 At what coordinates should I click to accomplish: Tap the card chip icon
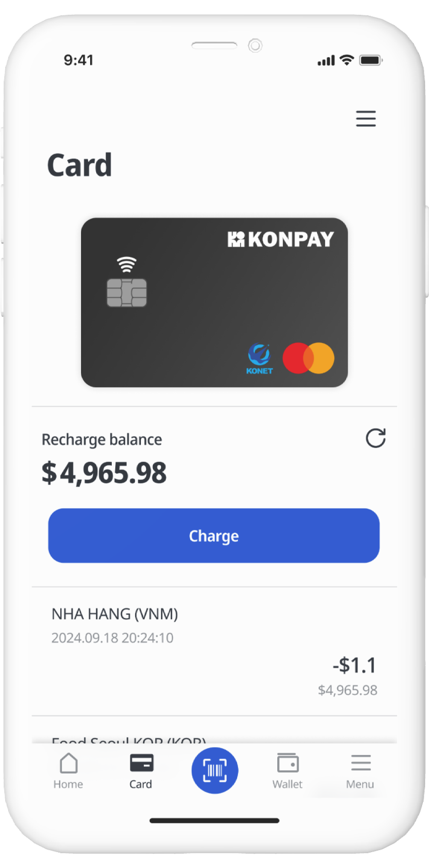(127, 293)
